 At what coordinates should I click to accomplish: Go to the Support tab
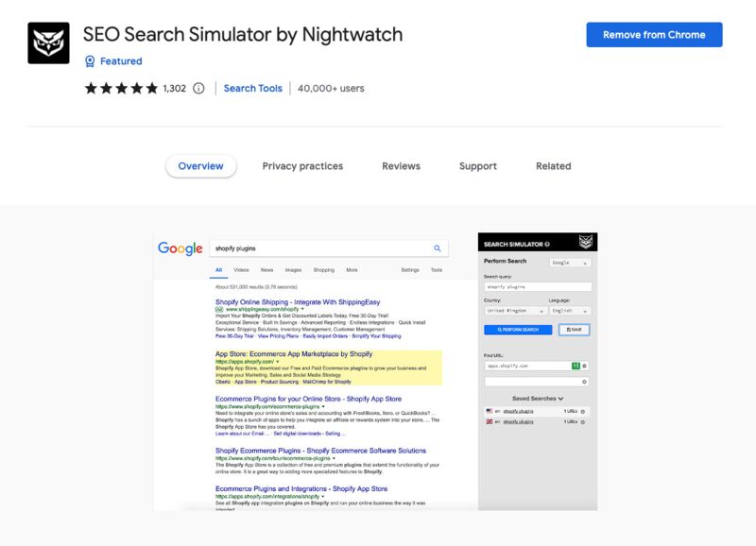pyautogui.click(x=478, y=166)
